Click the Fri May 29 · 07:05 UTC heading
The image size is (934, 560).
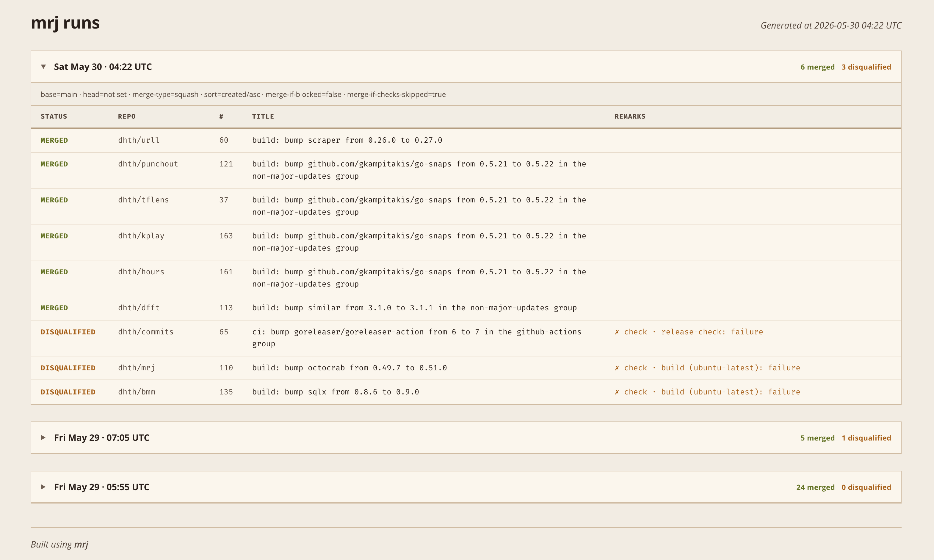(x=101, y=438)
